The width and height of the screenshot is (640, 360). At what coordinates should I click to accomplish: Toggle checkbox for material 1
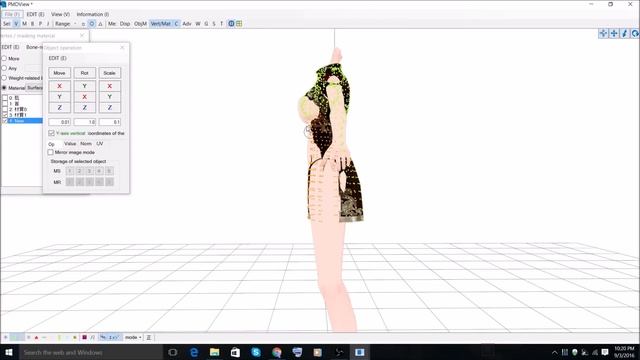point(5,104)
